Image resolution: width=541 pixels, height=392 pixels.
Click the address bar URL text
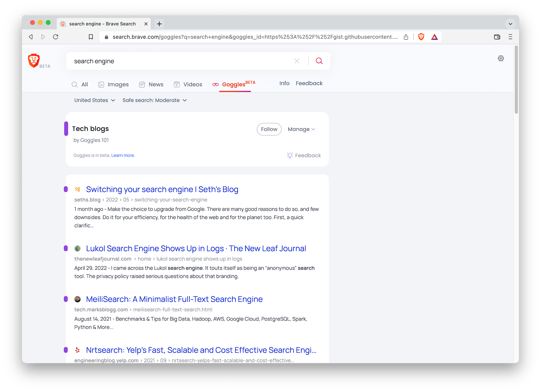point(255,37)
